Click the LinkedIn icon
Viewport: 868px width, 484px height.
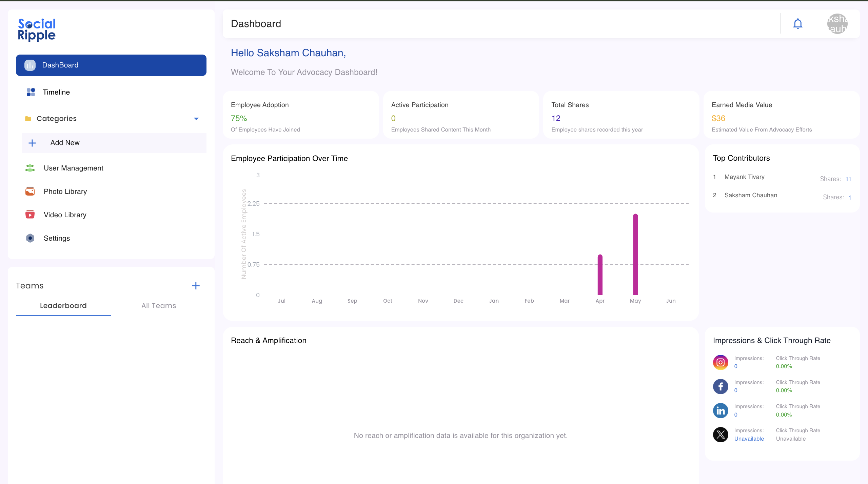721,411
